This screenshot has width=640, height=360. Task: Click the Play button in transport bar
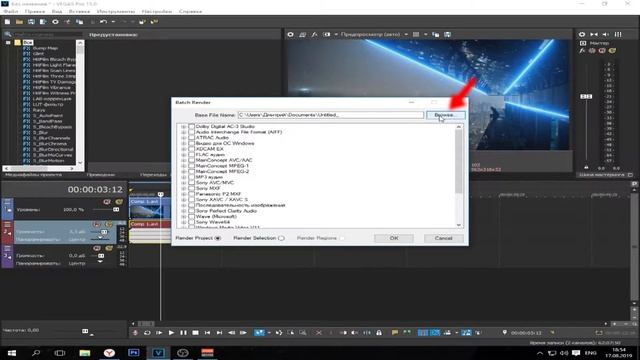coord(171,333)
